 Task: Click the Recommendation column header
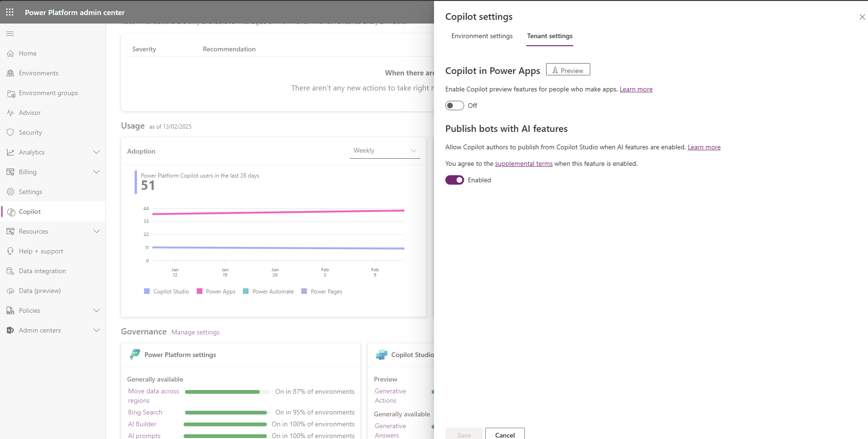coord(229,49)
